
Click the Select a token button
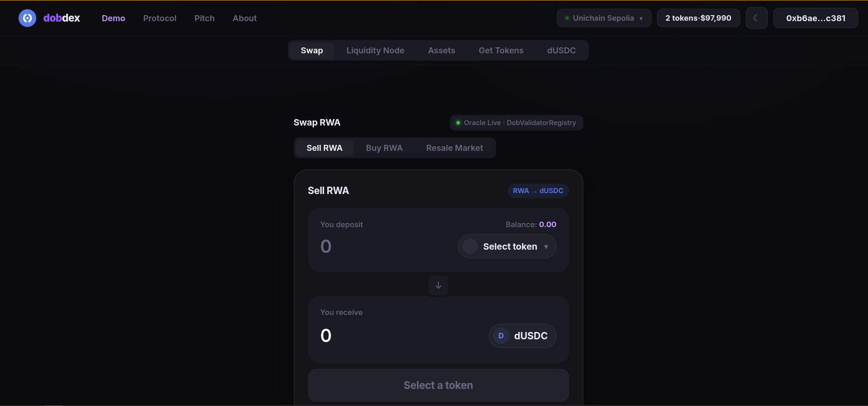[438, 385]
